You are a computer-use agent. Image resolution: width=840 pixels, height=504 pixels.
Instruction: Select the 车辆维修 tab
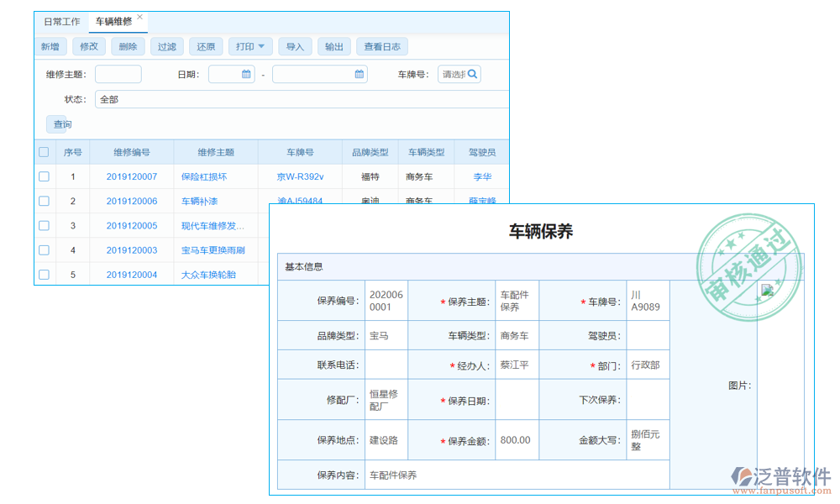[116, 21]
